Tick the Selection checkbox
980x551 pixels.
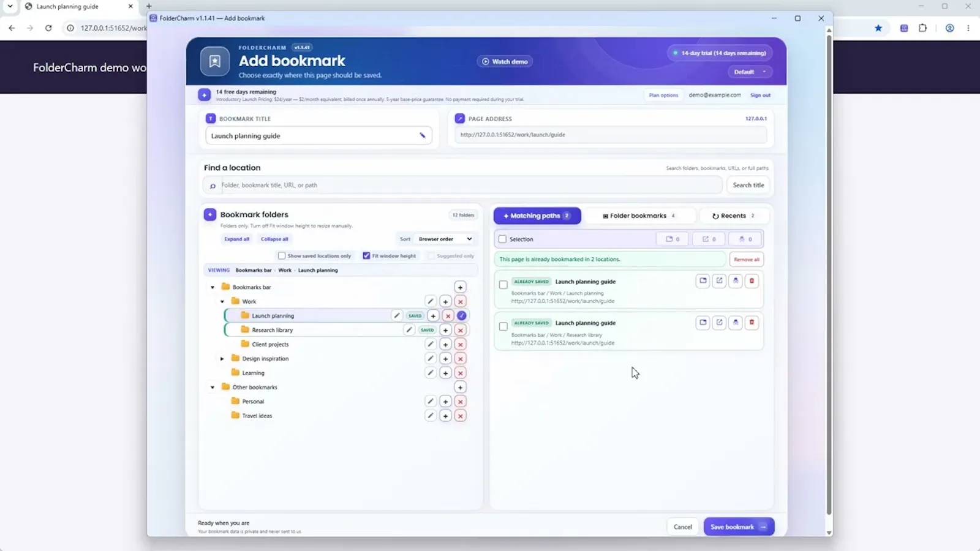point(503,239)
